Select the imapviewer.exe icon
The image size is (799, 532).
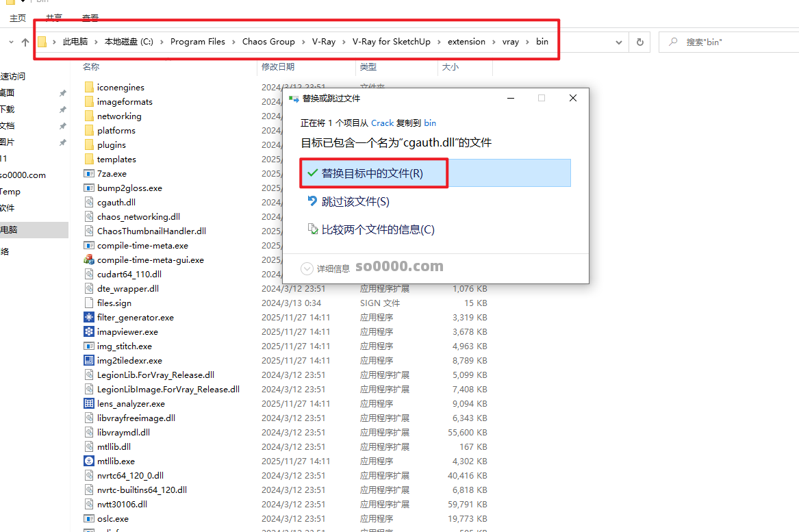(x=89, y=332)
